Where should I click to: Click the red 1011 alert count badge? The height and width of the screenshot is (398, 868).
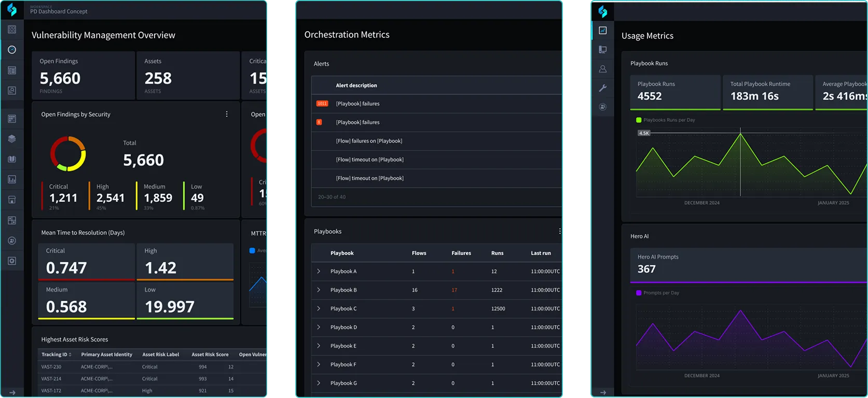click(322, 104)
